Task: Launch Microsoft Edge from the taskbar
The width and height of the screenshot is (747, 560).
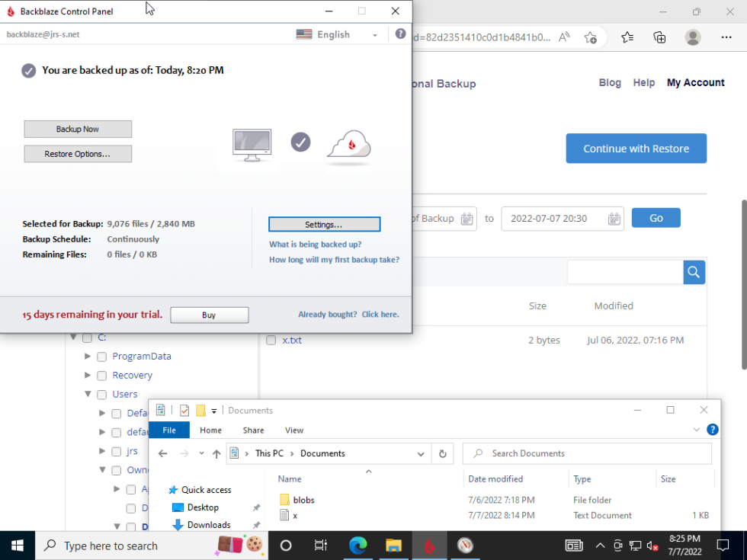Action: (x=358, y=546)
